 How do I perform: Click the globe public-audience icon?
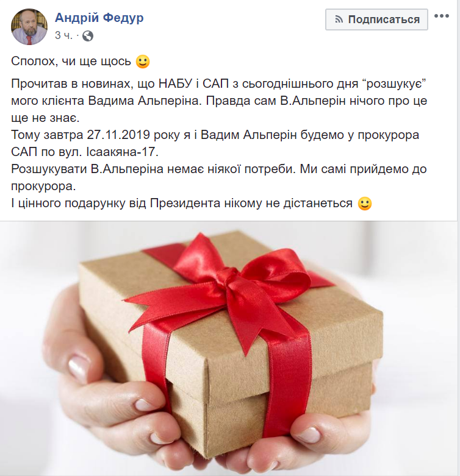88,36
